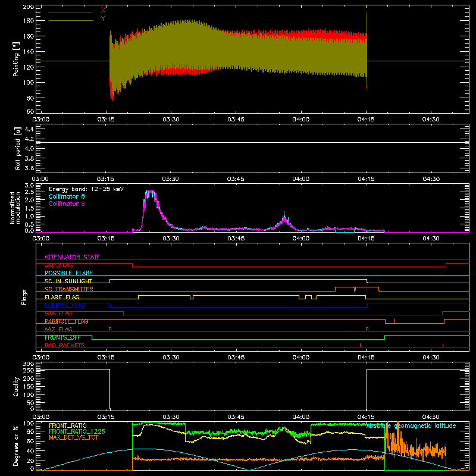Click the Degrees or % axis title
This screenshot has height=476, width=476.
click(x=16, y=446)
